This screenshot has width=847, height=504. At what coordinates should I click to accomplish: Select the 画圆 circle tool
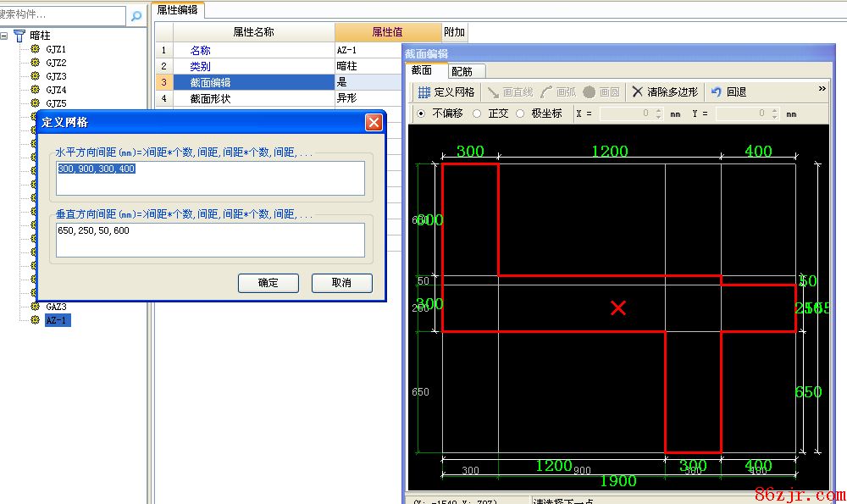590,91
